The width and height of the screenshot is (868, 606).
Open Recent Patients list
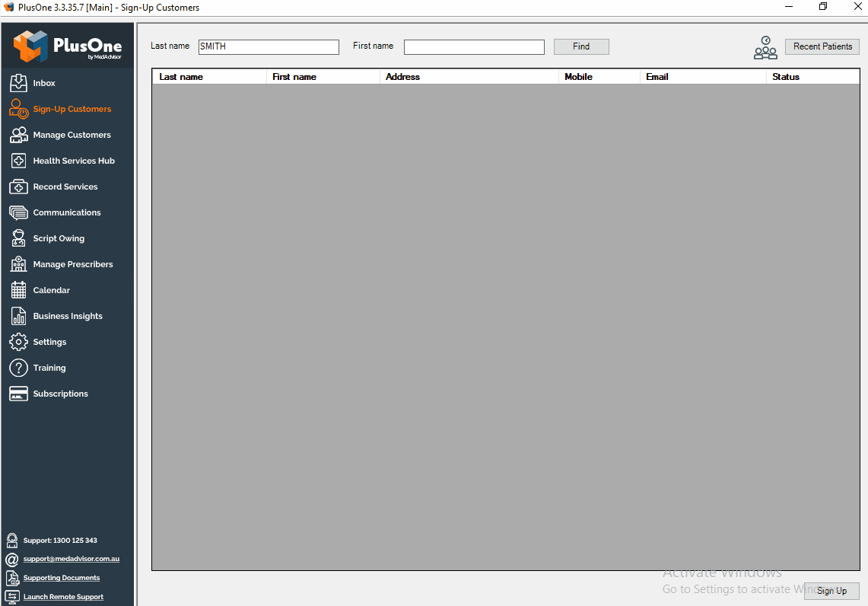[822, 46]
